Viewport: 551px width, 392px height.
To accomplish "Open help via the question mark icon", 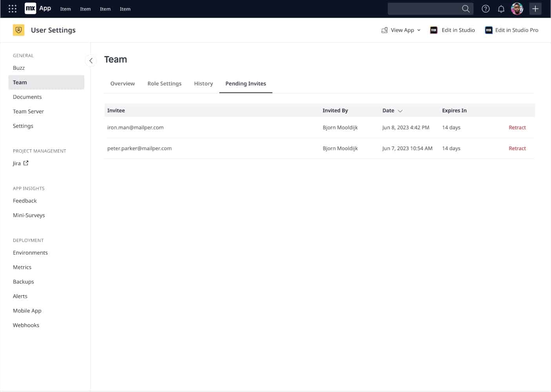I will tap(485, 8).
